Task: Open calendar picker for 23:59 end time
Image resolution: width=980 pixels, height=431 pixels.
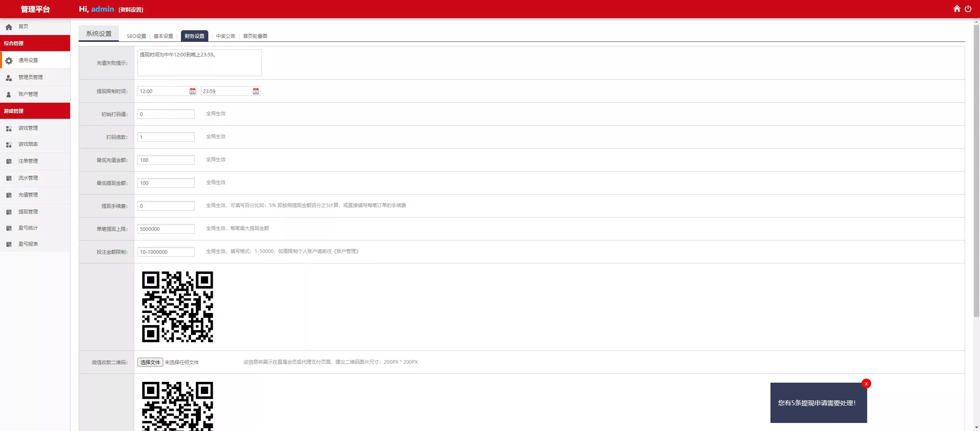Action: pyautogui.click(x=256, y=91)
